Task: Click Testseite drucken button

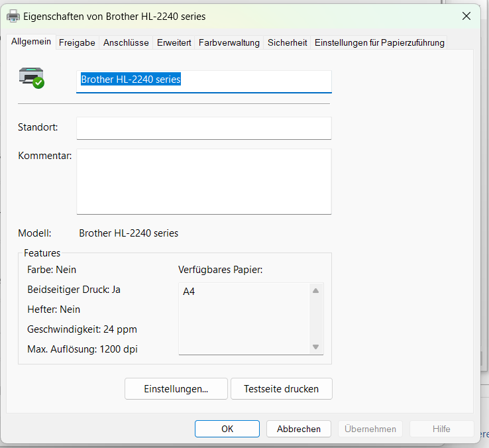Action: click(x=282, y=389)
